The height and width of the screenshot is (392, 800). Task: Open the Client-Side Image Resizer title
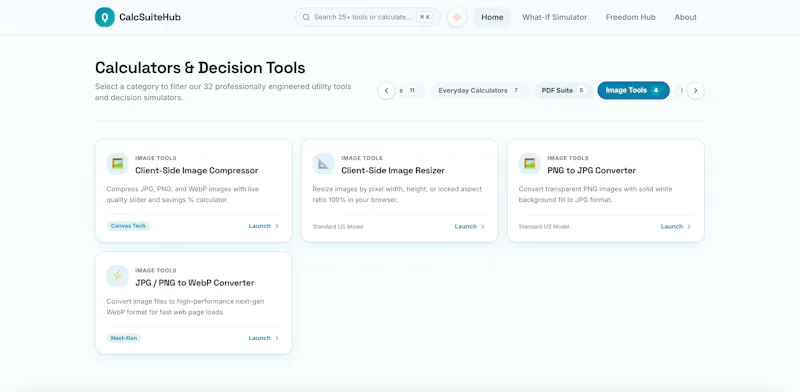pos(393,170)
